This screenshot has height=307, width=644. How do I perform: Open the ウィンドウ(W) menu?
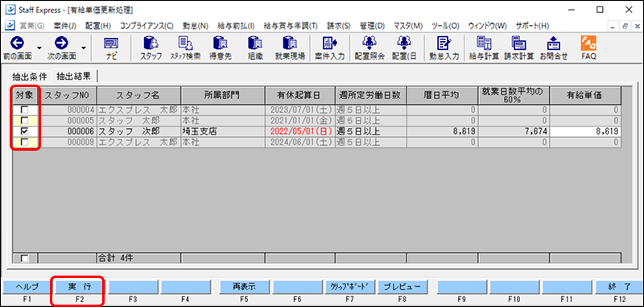[487, 26]
